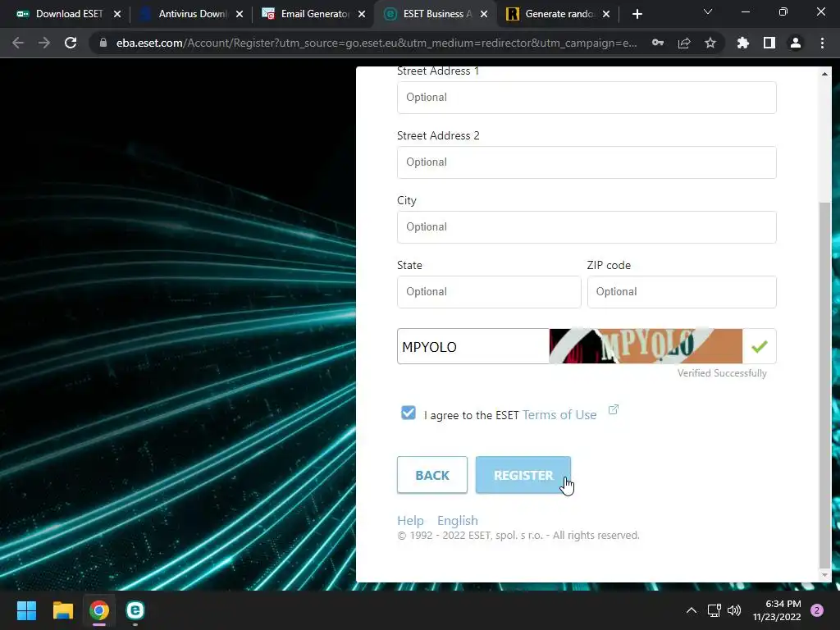Click the share page icon
Screen dimensions: 840x630
click(684, 43)
